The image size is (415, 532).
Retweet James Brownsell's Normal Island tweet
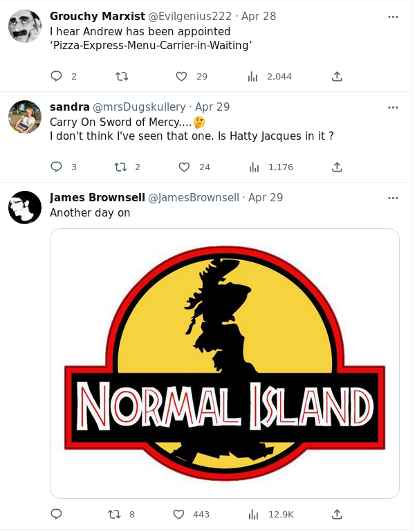tap(115, 514)
